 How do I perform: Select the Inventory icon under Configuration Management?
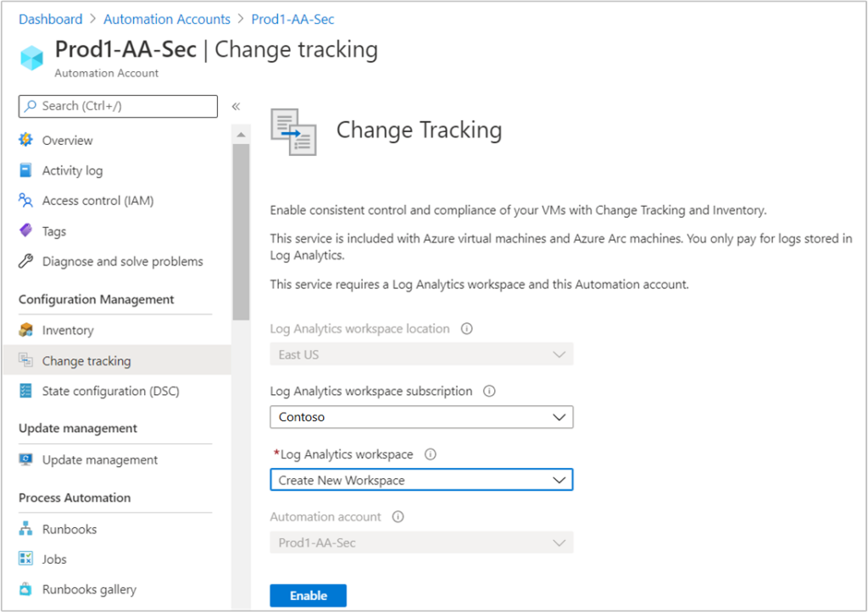(28, 330)
